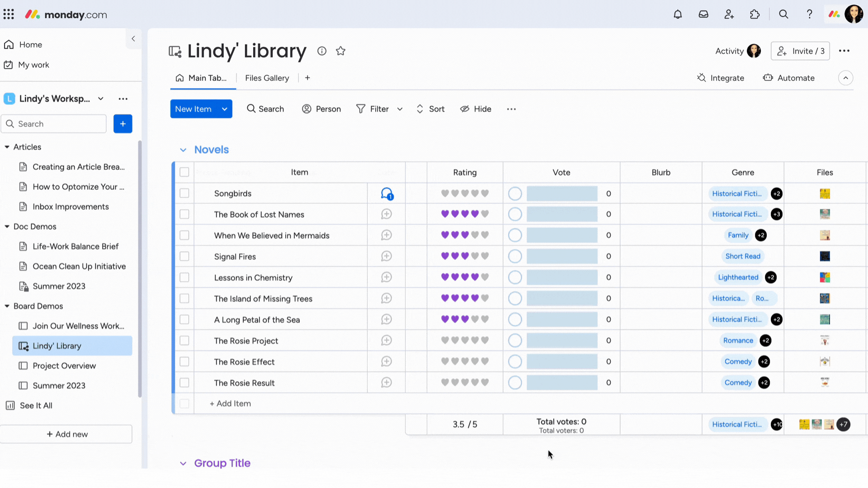Expand the New Item dropdown arrow
The width and height of the screenshot is (868, 488).
225,109
